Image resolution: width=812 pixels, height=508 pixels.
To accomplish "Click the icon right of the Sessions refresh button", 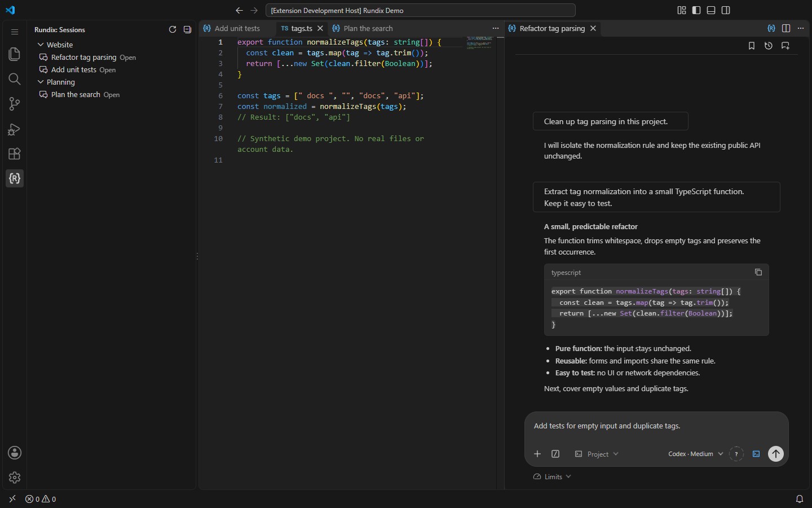I will point(187,29).
